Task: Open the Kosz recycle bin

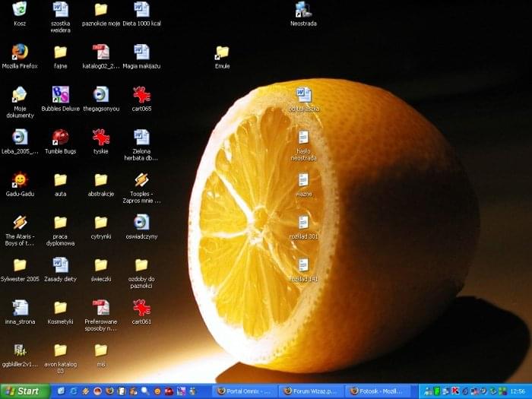Action: point(20,10)
